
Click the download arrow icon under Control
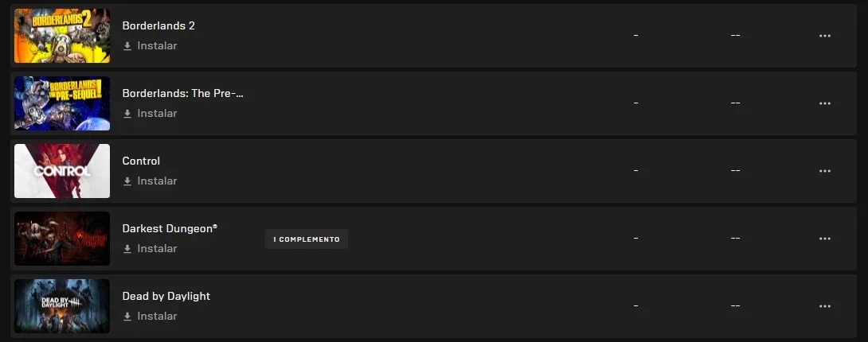pyautogui.click(x=127, y=181)
